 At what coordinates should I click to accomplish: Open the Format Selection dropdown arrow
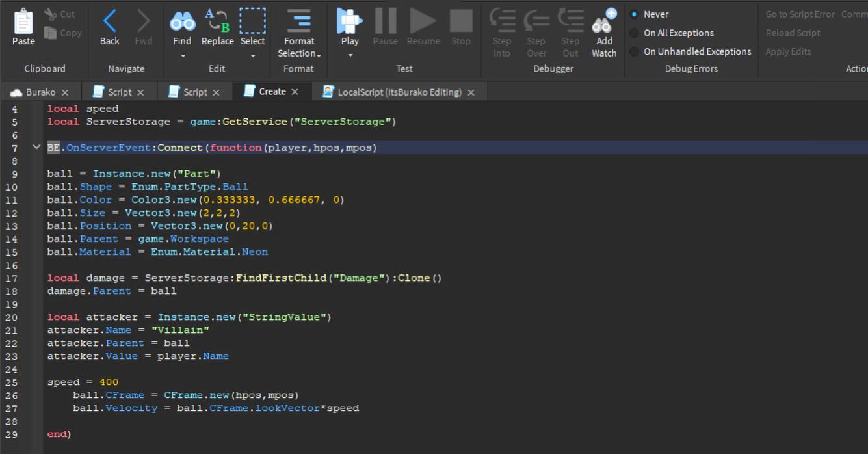(x=319, y=55)
